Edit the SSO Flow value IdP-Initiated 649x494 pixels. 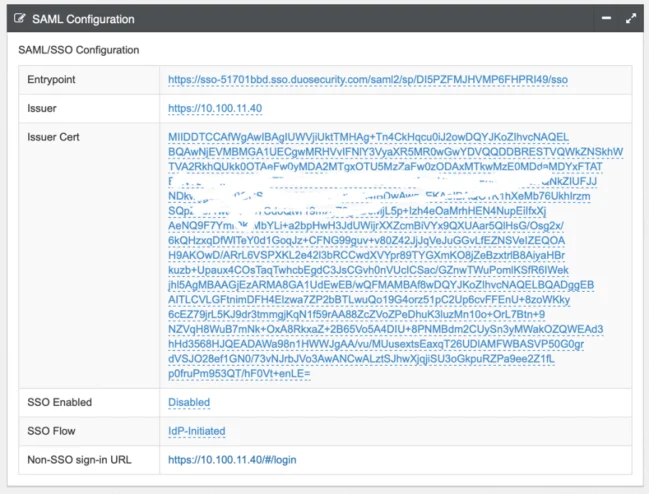197,431
